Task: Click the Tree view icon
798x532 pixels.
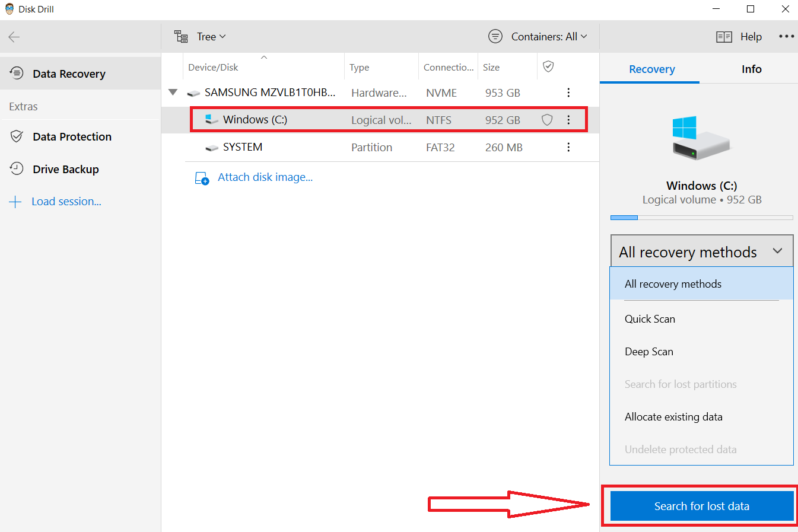Action: click(181, 37)
